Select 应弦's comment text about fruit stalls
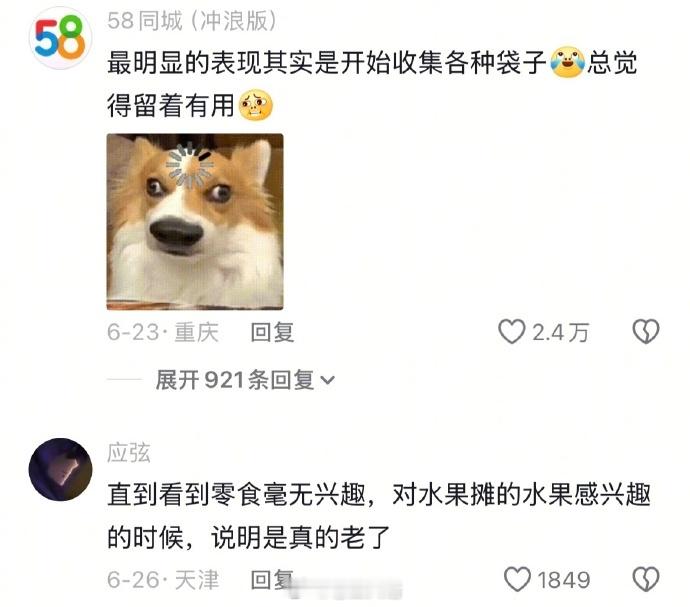 click(x=379, y=516)
